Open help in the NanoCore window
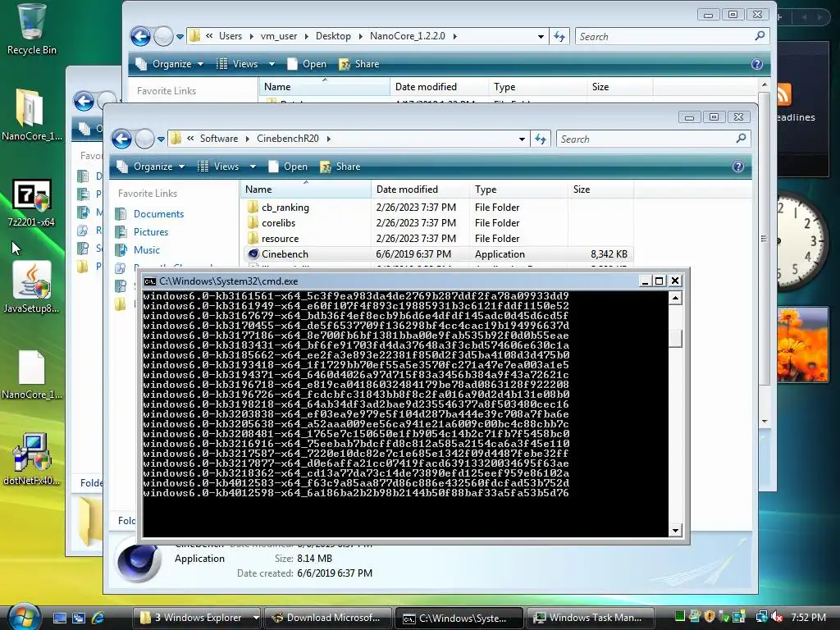This screenshot has height=630, width=840. click(757, 64)
